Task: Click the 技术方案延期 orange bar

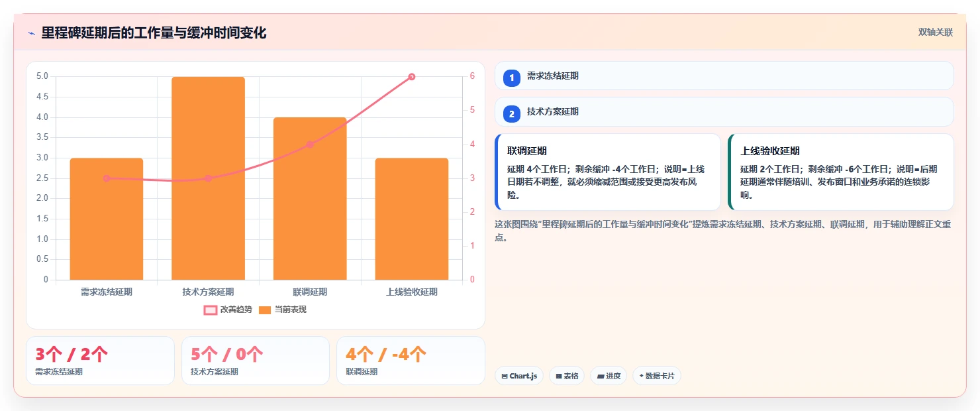Action: (208, 178)
